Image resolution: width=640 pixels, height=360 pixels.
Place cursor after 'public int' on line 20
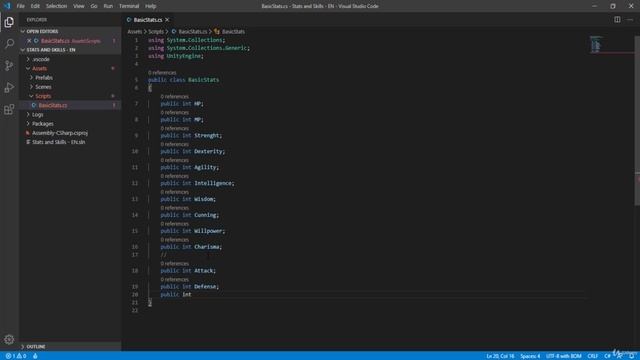tap(191, 294)
